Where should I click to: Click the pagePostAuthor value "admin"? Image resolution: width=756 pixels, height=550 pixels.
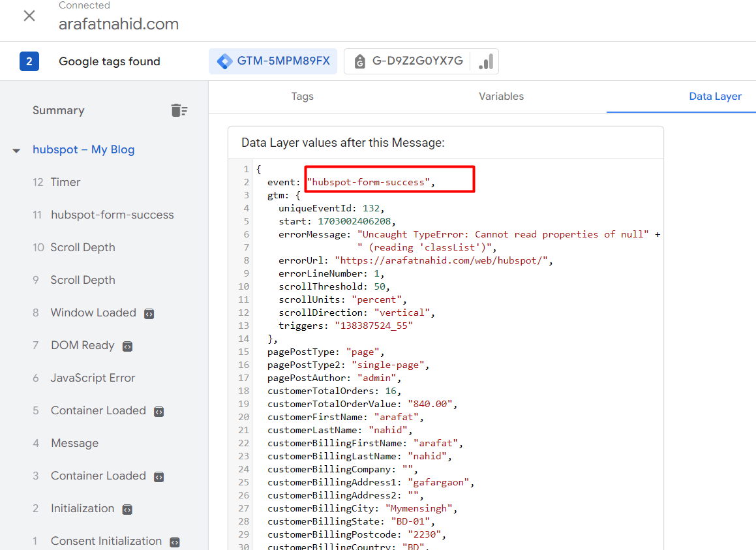pyautogui.click(x=376, y=378)
